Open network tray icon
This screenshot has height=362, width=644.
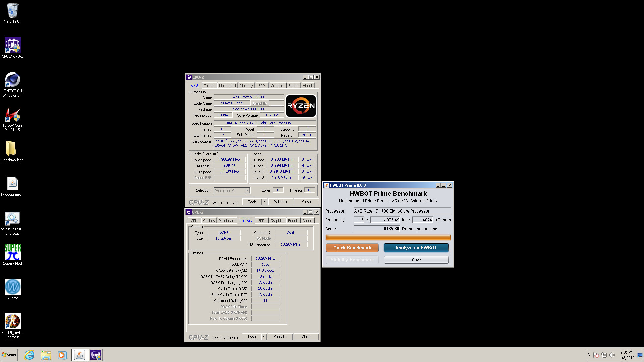tap(604, 355)
